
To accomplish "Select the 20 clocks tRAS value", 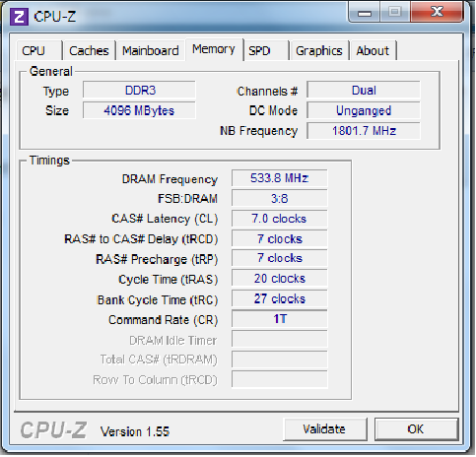I will point(280,279).
